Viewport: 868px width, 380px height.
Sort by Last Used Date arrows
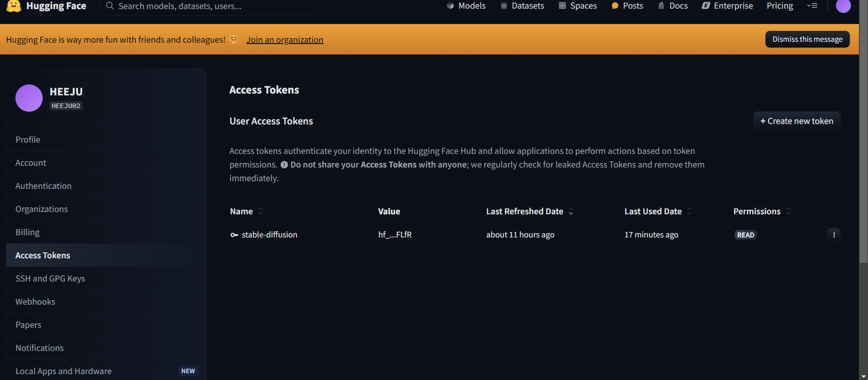coord(690,211)
